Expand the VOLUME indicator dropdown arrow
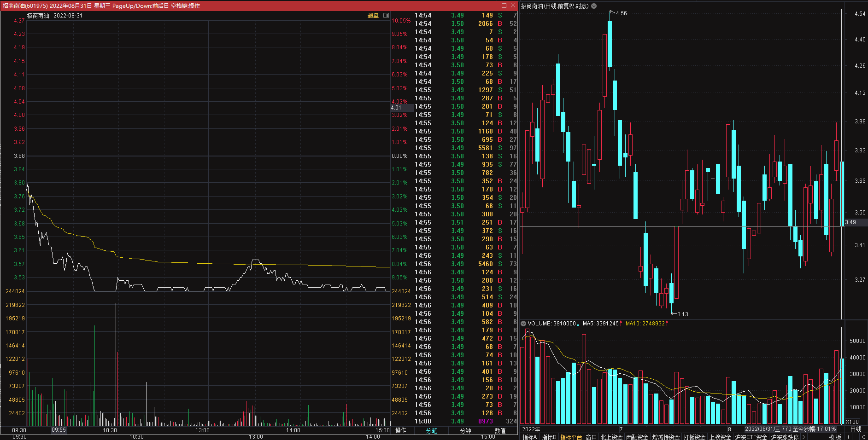Screen dimensions: 868x440 tap(523, 324)
